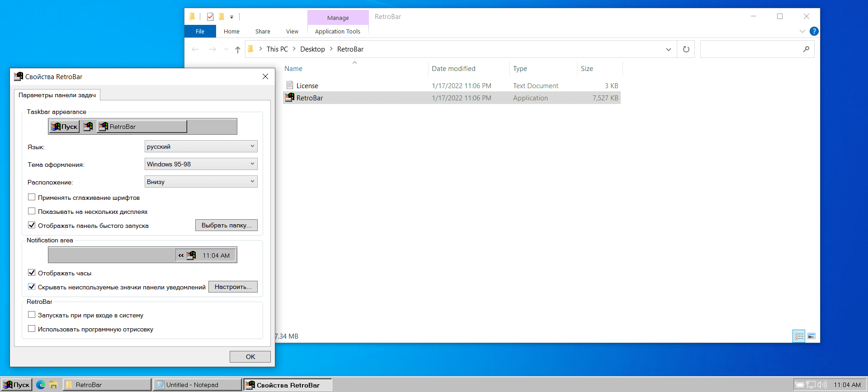Check Использовать программную отрисовку

click(x=32, y=329)
